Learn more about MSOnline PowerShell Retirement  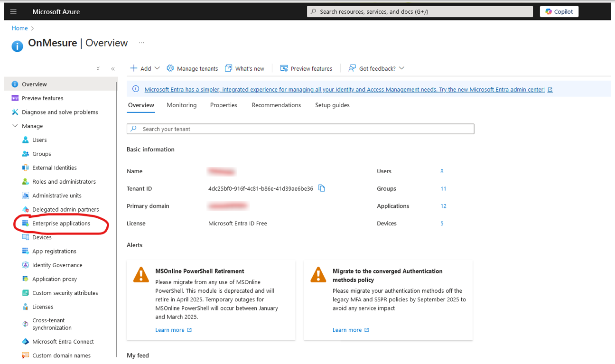[173, 330]
